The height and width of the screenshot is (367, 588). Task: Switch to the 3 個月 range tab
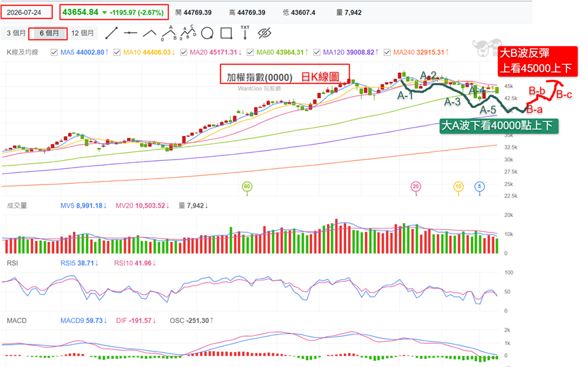pos(16,33)
